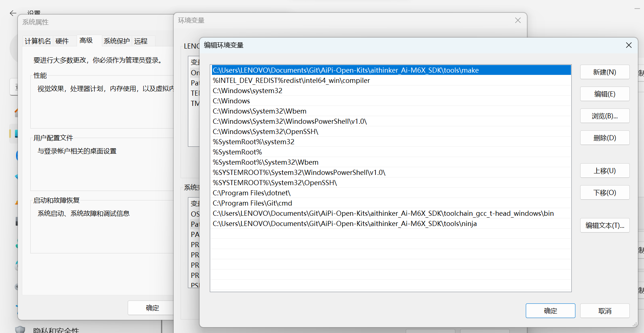644x333 pixels.
Task: Click the 上移(U) button
Action: click(x=605, y=171)
